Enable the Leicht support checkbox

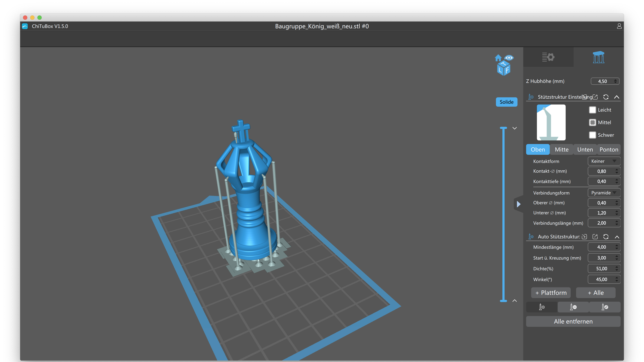click(592, 110)
